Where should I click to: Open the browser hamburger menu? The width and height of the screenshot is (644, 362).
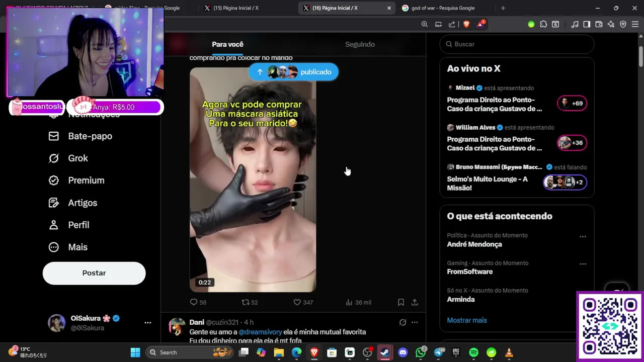[x=635, y=24]
